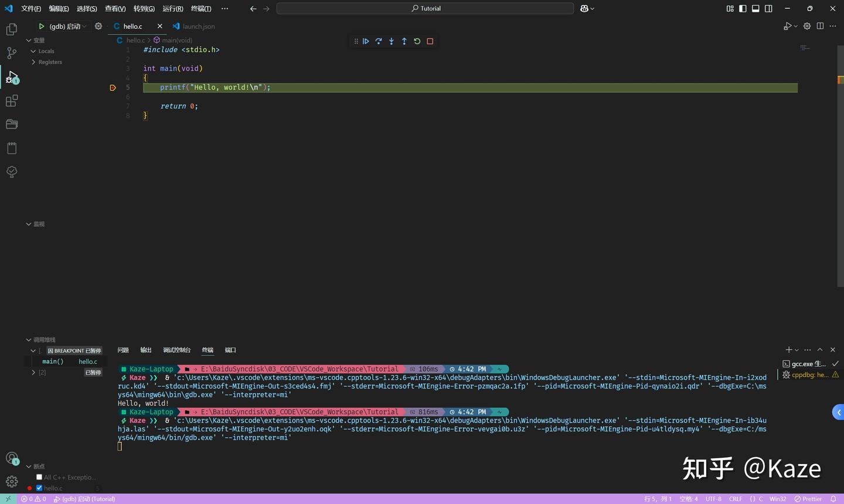Open the Extensions view in activity bar

tap(12, 101)
